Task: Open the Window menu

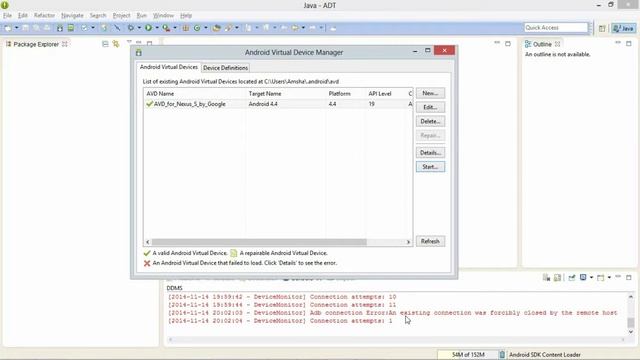Action: click(x=163, y=16)
